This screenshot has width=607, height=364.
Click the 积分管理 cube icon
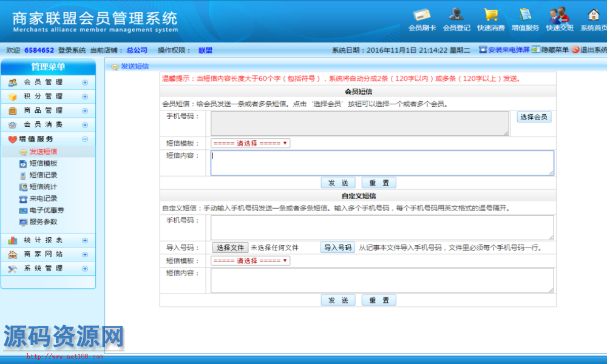pyautogui.click(x=12, y=96)
